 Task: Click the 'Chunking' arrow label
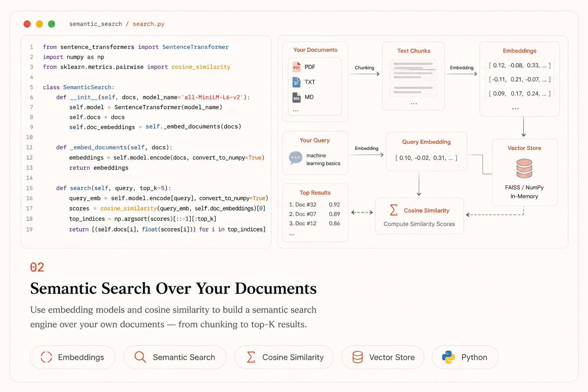pos(364,68)
